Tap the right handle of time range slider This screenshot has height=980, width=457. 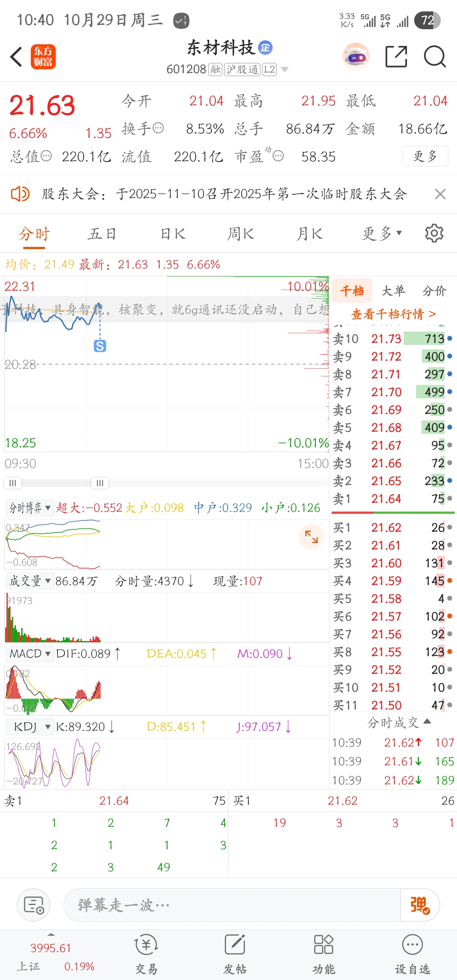100,483
